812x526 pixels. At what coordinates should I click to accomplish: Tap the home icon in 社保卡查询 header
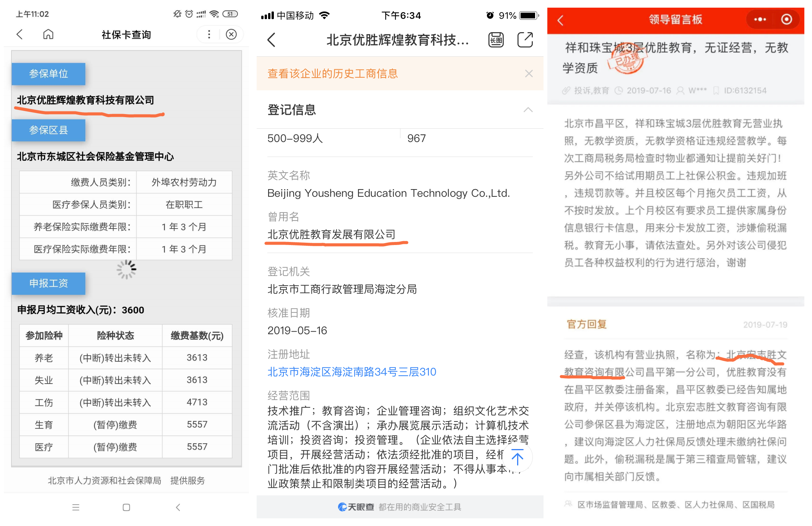[48, 34]
